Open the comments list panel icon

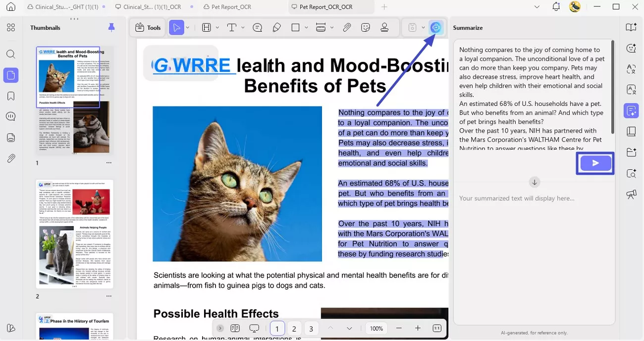[x=11, y=117]
